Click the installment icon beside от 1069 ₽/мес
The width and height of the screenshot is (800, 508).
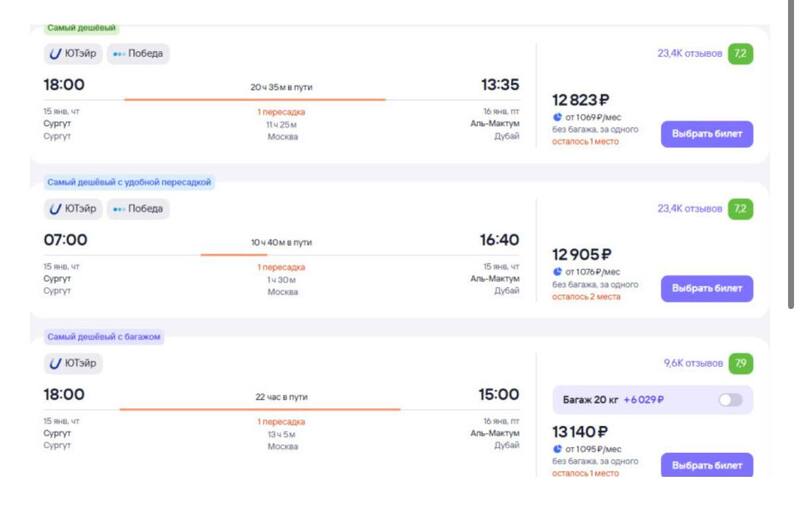tap(557, 117)
